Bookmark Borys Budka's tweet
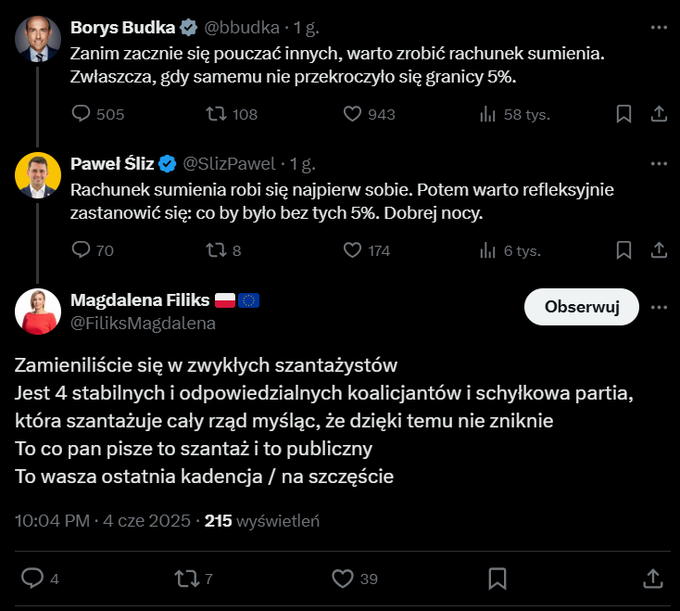Viewport: 680px width, 611px height. 624,114
